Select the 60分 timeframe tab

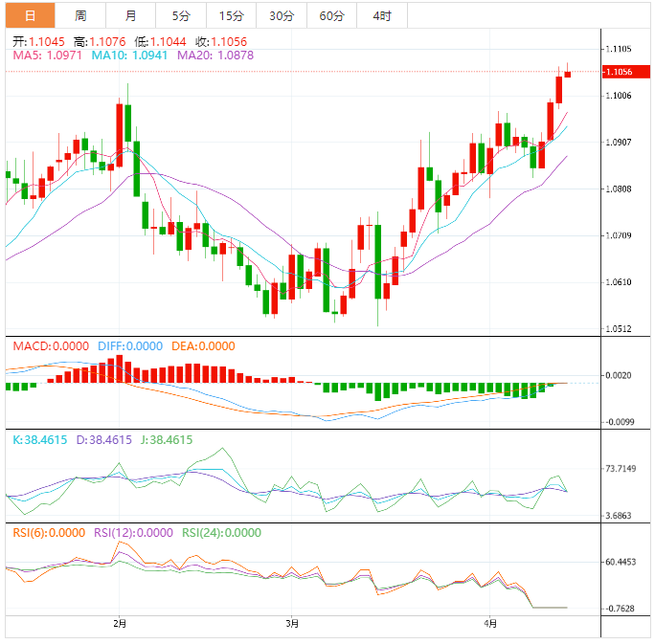(x=331, y=15)
